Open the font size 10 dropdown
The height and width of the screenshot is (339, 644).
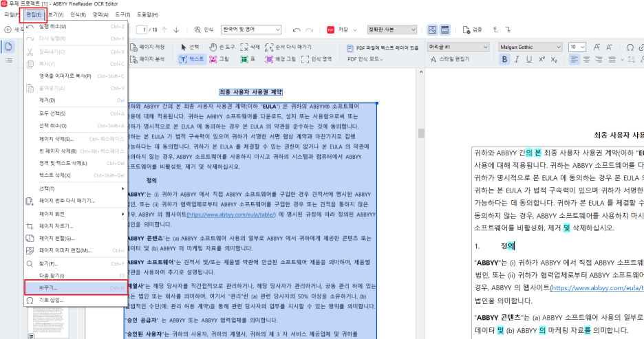pyautogui.click(x=577, y=47)
